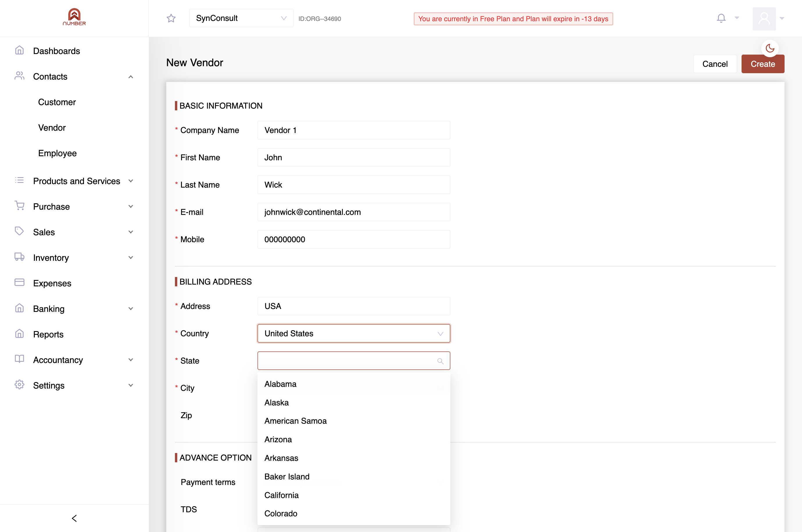The height and width of the screenshot is (532, 802).
Task: Click the Banking icon
Action: [19, 308]
